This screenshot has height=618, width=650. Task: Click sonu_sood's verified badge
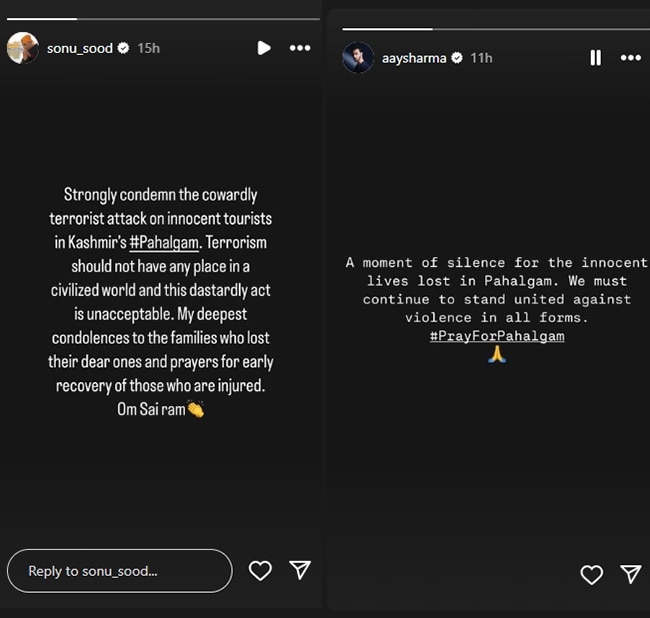[x=123, y=48]
